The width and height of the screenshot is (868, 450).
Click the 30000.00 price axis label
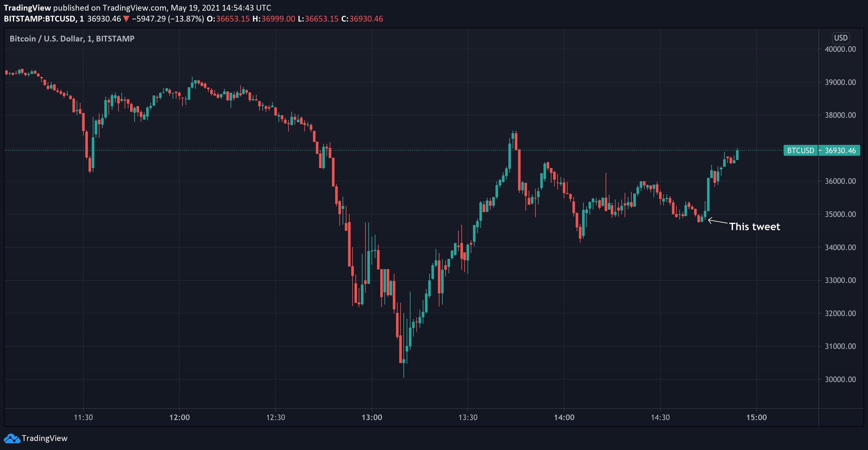click(840, 379)
